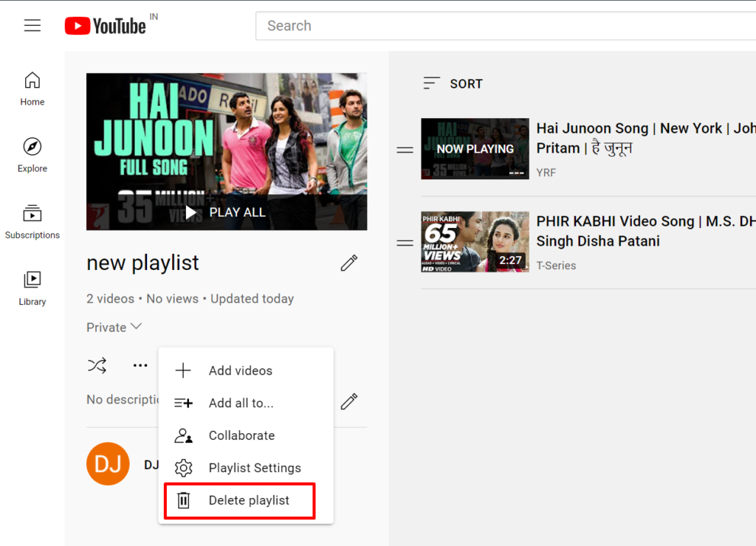Open the SORT options
The height and width of the screenshot is (546, 756).
tap(453, 83)
